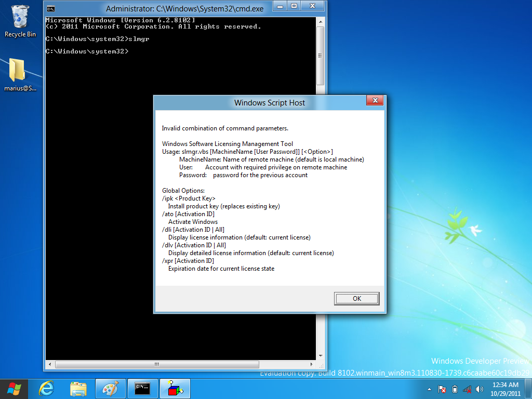This screenshot has width=532, height=399.
Task: Click cmd vertical scrollbar up arrow
Action: tap(321, 22)
